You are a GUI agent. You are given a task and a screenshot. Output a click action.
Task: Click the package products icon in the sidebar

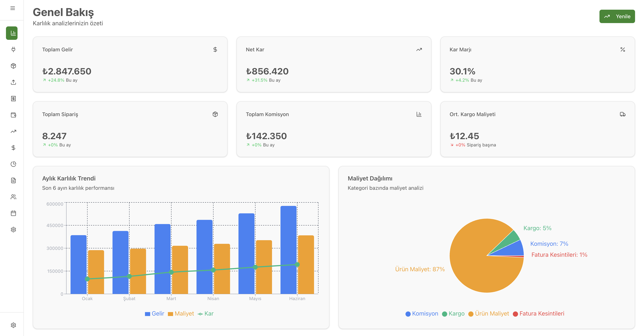tap(13, 66)
